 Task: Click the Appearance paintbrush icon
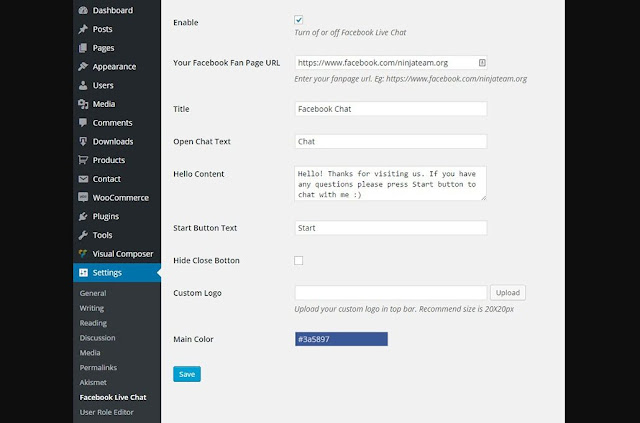click(x=83, y=66)
